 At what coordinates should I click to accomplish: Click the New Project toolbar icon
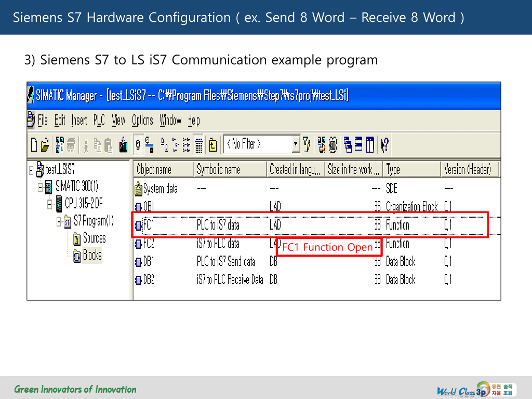34,145
